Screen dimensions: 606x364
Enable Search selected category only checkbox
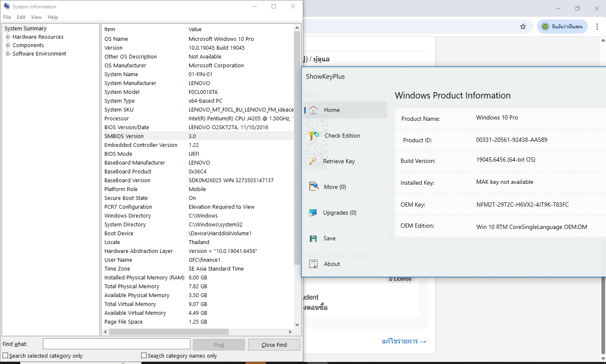(x=5, y=356)
